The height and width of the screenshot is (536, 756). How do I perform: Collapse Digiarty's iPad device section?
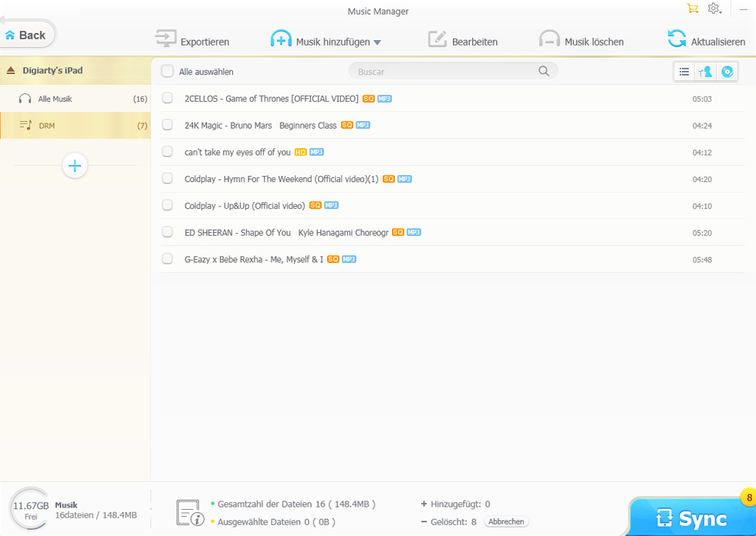point(11,71)
